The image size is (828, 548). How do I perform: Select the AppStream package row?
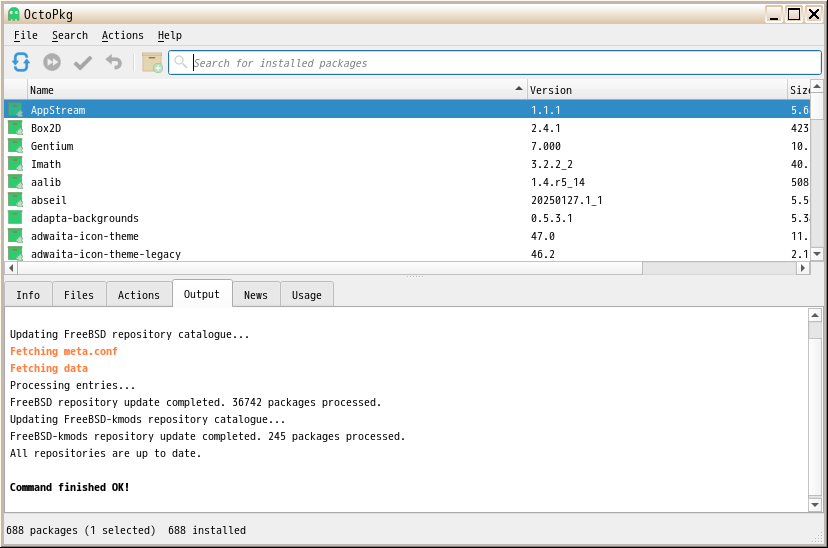pyautogui.click(x=407, y=110)
